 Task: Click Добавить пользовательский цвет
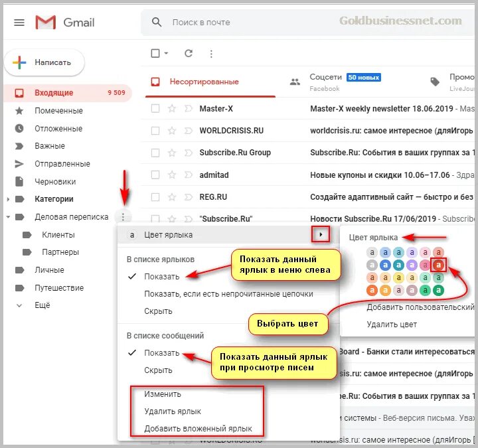tap(420, 307)
